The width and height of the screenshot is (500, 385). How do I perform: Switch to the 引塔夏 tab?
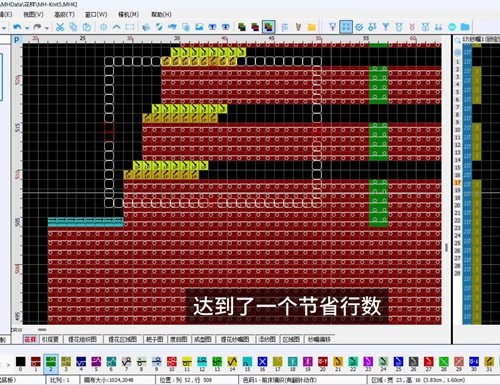point(51,339)
